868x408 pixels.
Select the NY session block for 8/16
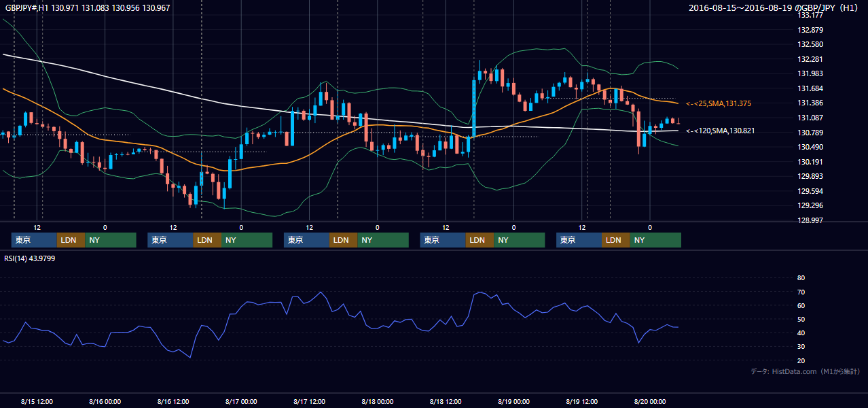[247, 240]
